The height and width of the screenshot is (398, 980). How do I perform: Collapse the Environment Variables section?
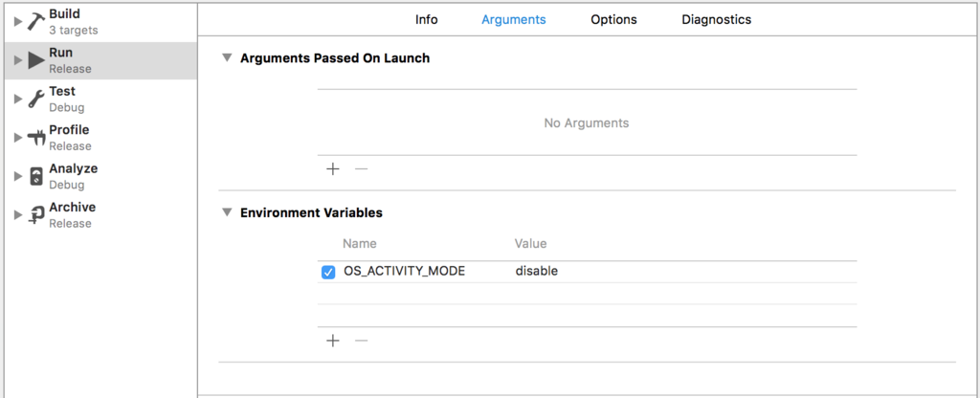(x=226, y=212)
